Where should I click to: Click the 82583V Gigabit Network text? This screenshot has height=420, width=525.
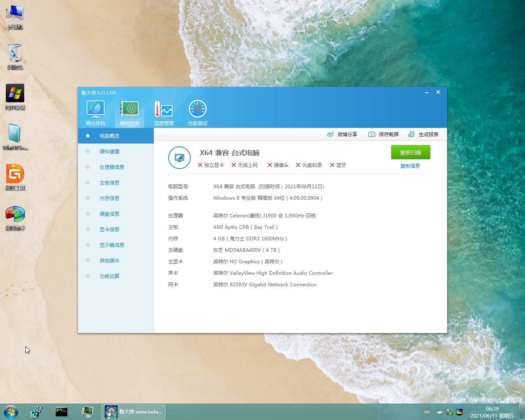[x=265, y=284]
